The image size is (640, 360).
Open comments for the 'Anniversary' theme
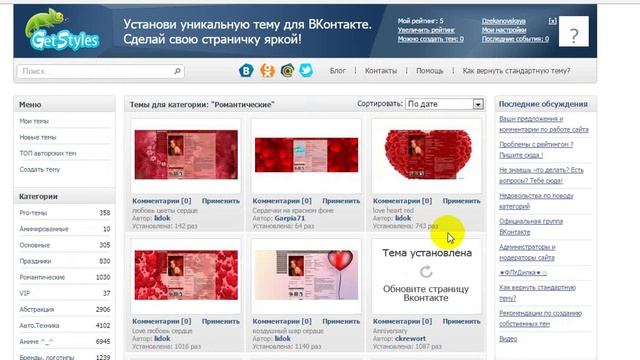click(x=402, y=321)
